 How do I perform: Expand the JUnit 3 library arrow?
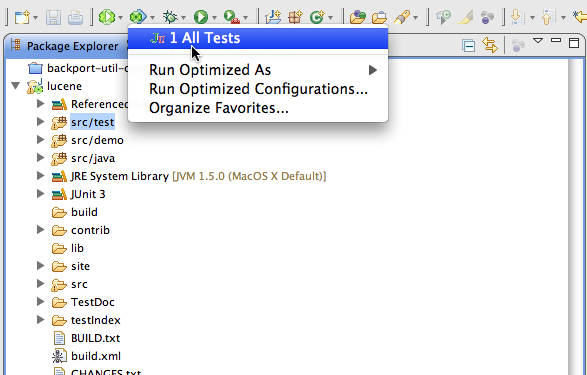[40, 193]
